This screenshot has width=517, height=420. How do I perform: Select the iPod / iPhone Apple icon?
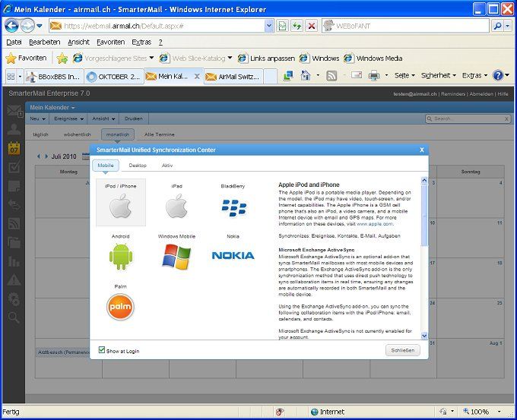click(116, 206)
